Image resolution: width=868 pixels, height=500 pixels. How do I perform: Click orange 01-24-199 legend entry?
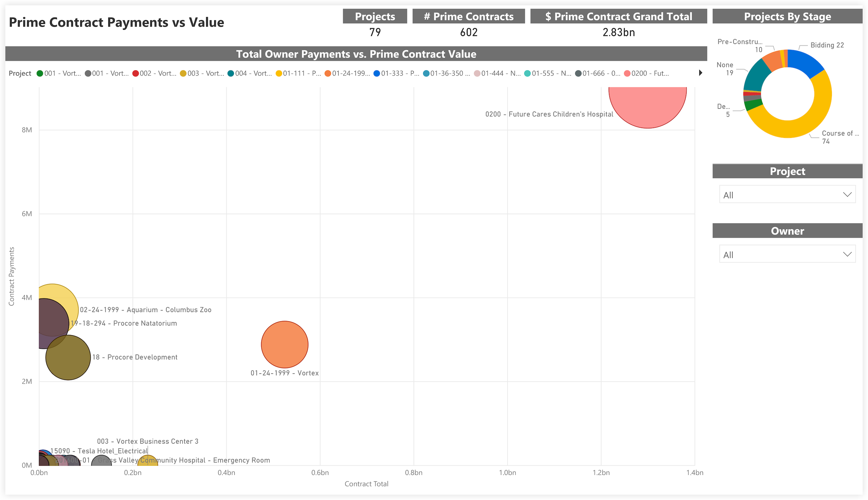click(x=347, y=73)
